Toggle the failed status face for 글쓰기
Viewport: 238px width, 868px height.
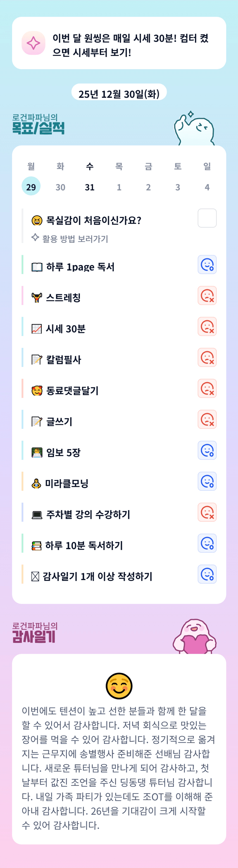(x=207, y=419)
